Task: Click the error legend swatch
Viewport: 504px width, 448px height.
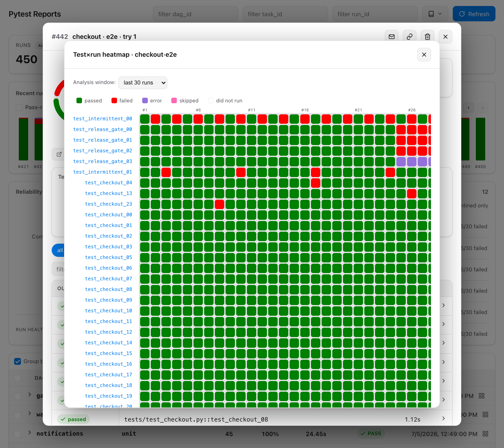Action: 145,100
